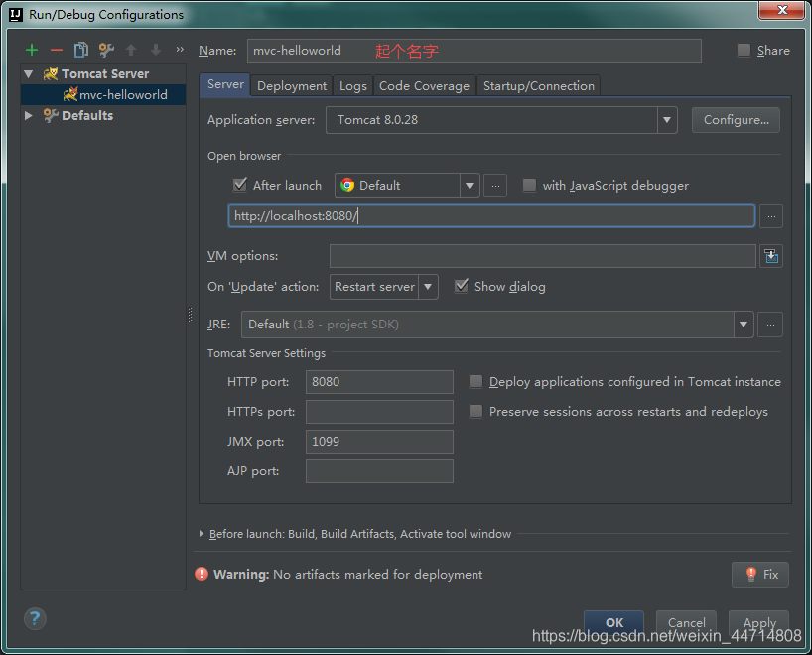Enable Preserve sessions across restarts and redeploys
The height and width of the screenshot is (655, 812).
(475, 411)
